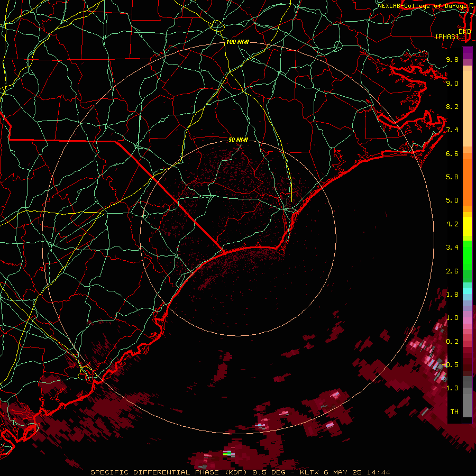Click the [PHAS] unit label above scale

(447, 36)
